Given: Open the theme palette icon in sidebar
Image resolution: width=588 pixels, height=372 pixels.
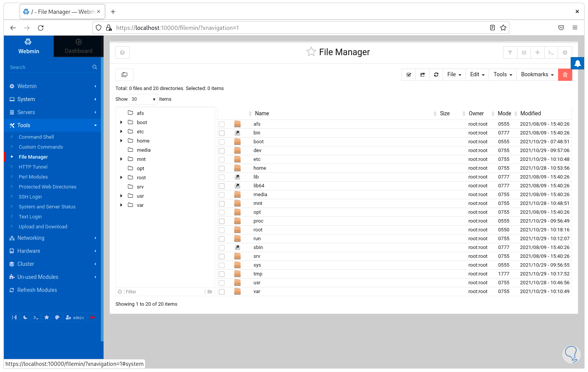Looking at the screenshot, I should [57, 317].
